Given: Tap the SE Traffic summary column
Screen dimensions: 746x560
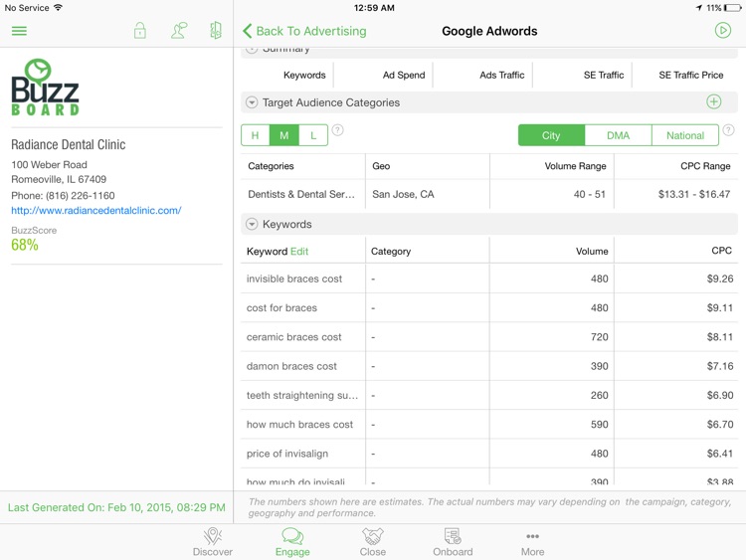Looking at the screenshot, I should (604, 76).
